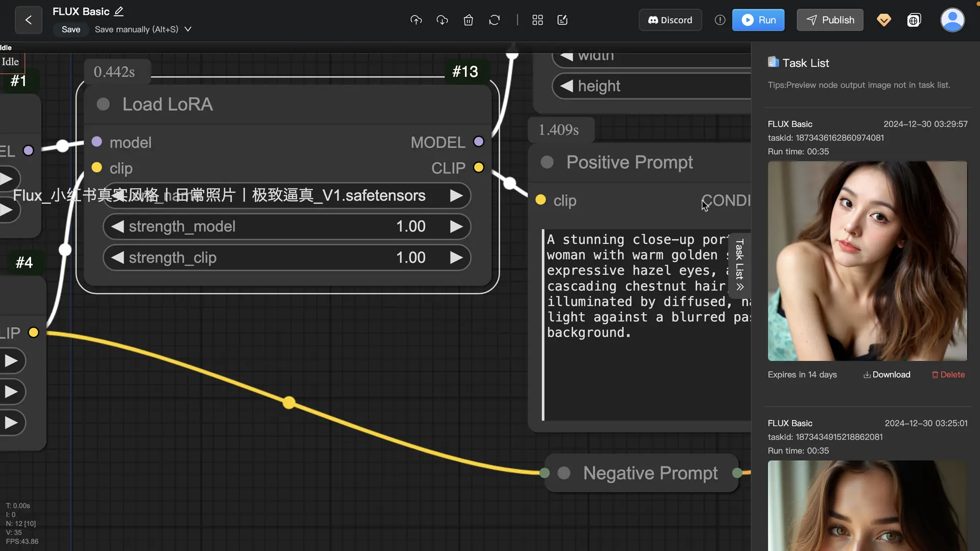Open the LoRA safetensors file selector
Viewport: 980px width, 551px height.
coord(286,195)
